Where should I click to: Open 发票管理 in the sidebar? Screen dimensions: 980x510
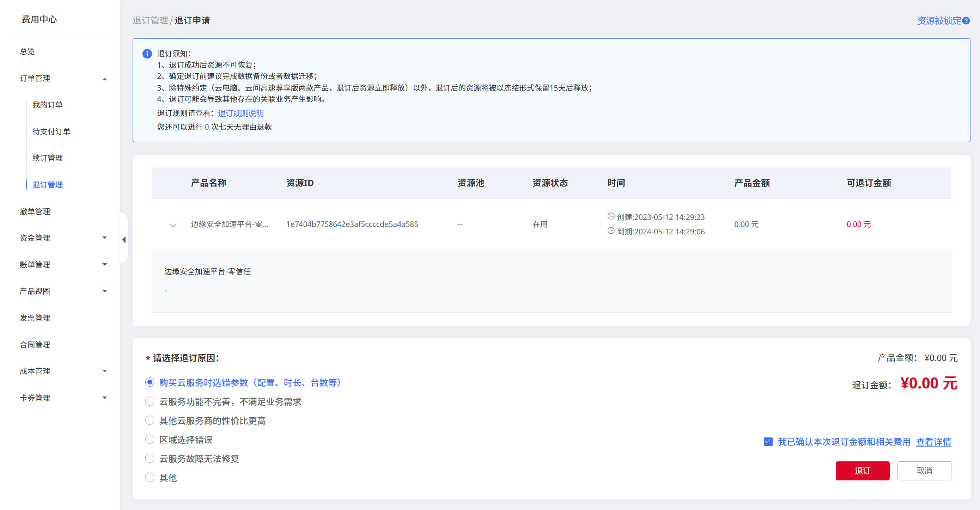point(35,318)
